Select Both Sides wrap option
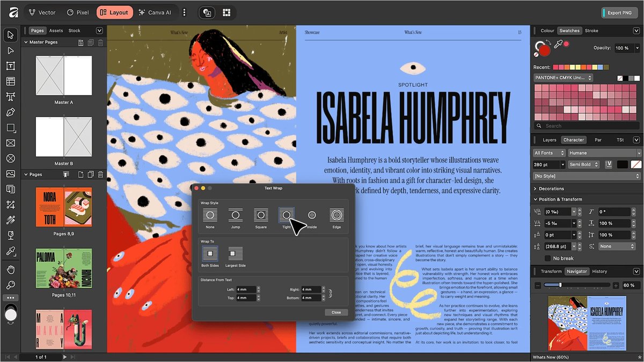This screenshot has height=362, width=644. [x=210, y=256]
